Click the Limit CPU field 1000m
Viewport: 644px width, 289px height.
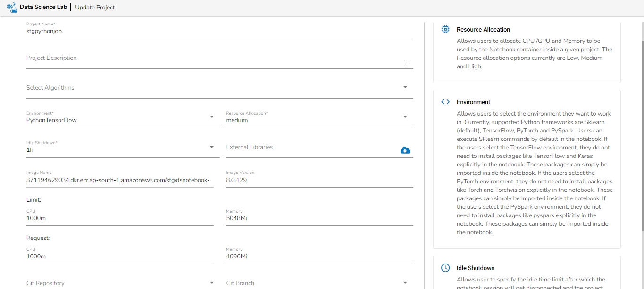pyautogui.click(x=120, y=218)
